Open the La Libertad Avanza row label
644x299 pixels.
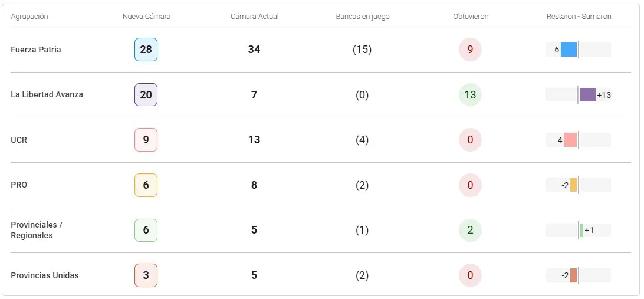(47, 94)
